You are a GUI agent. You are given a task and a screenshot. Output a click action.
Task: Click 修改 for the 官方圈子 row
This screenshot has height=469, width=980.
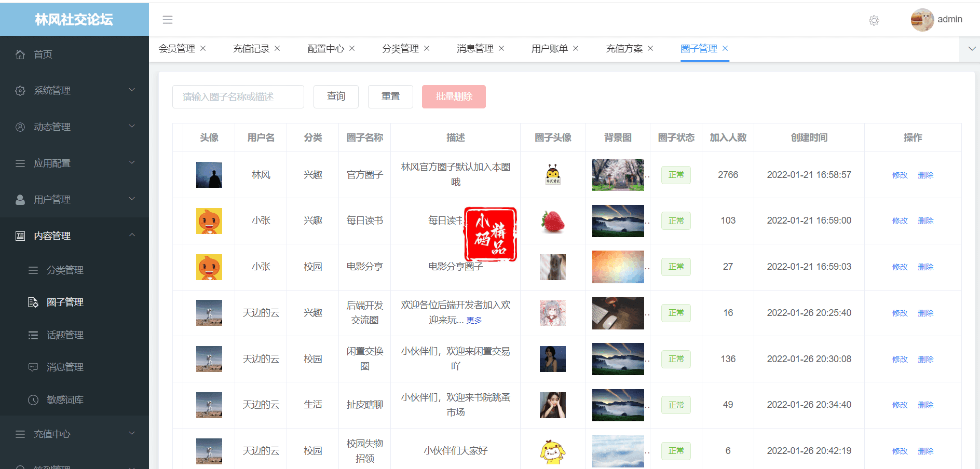point(900,175)
